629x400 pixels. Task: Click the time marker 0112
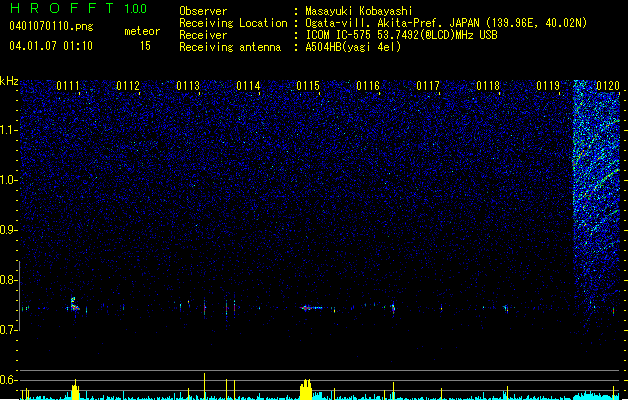pyautogui.click(x=128, y=86)
